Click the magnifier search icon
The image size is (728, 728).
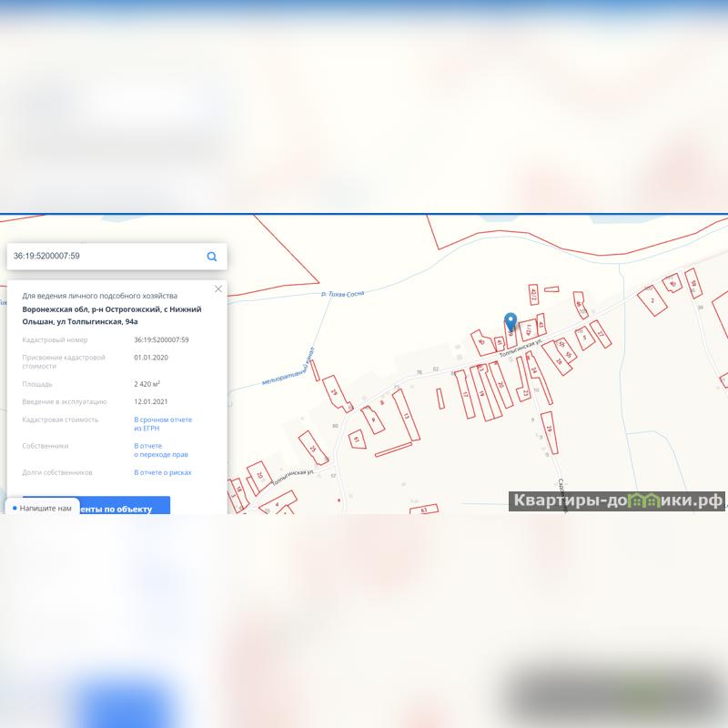pyautogui.click(x=212, y=257)
